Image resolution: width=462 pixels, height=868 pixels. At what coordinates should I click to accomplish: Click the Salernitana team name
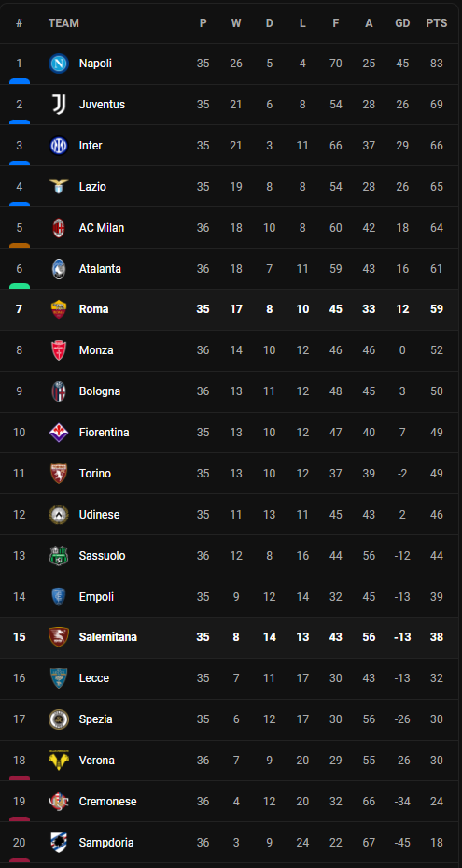pyautogui.click(x=108, y=637)
